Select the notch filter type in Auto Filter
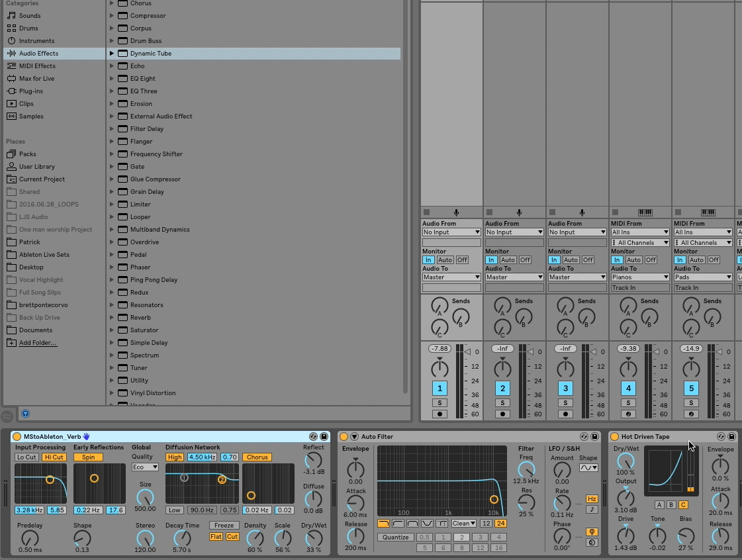The image size is (742, 560). pos(428,523)
